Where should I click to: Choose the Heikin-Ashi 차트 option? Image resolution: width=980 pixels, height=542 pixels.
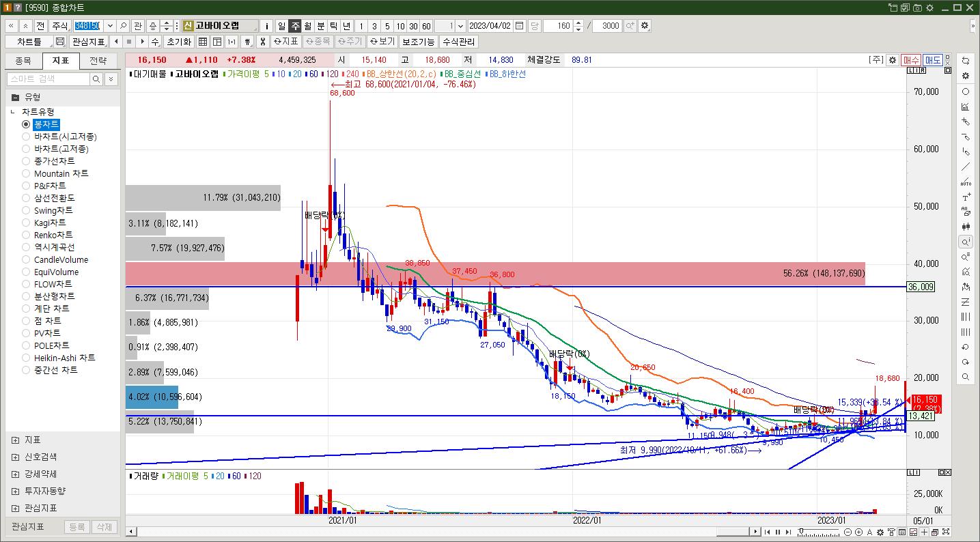point(26,358)
